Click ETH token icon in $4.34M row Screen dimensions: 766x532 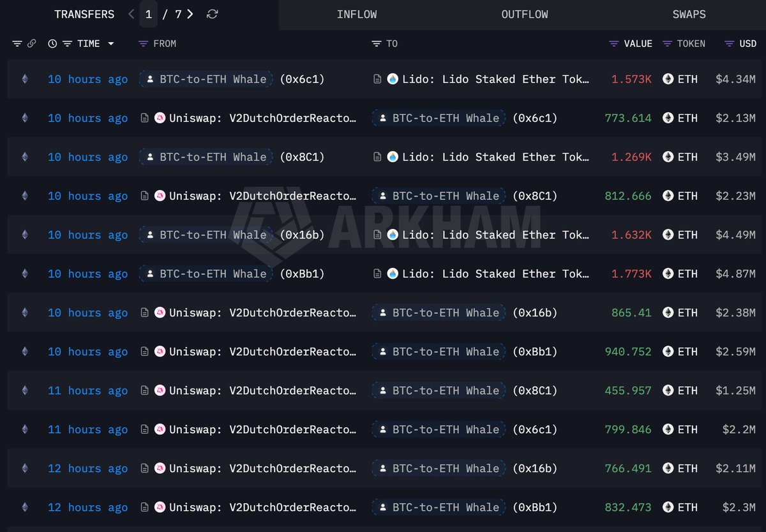668,79
